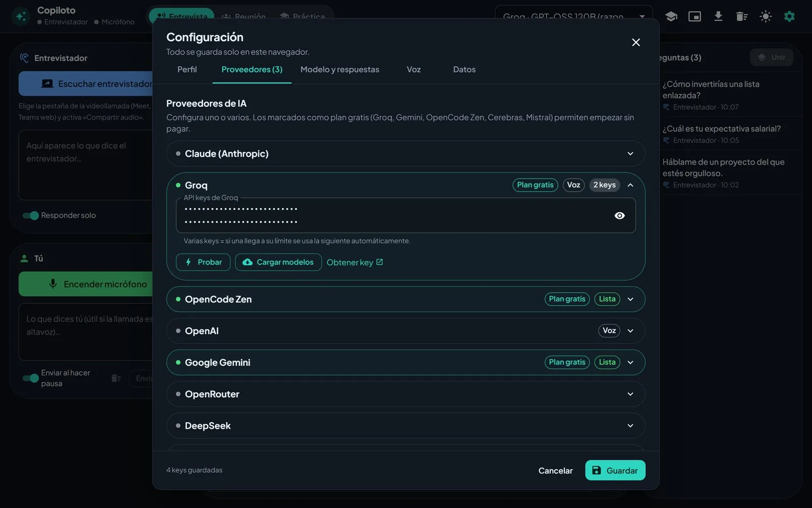Click Cancelar button
The width and height of the screenshot is (812, 508).
(x=555, y=470)
